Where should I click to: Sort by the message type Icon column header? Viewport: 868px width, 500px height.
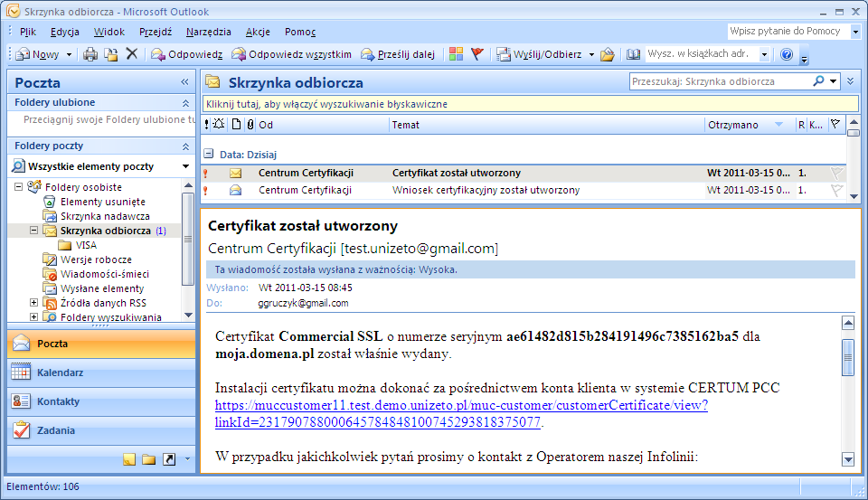point(236,124)
